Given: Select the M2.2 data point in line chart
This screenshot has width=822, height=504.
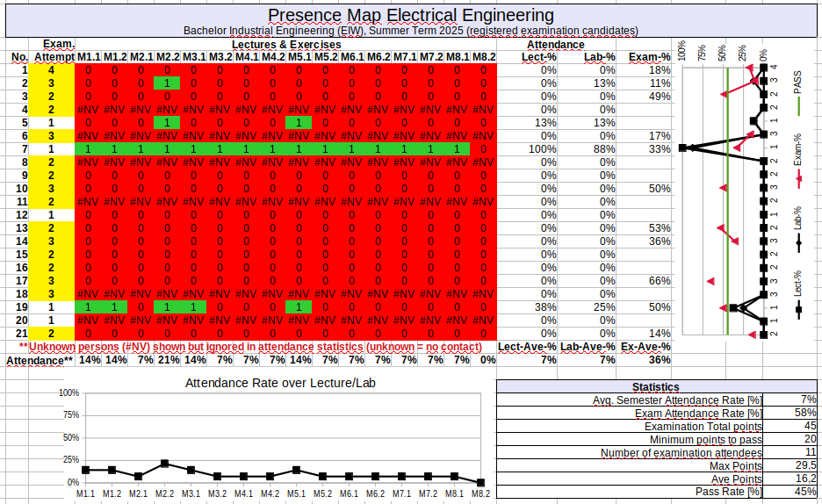Looking at the screenshot, I should [x=164, y=464].
